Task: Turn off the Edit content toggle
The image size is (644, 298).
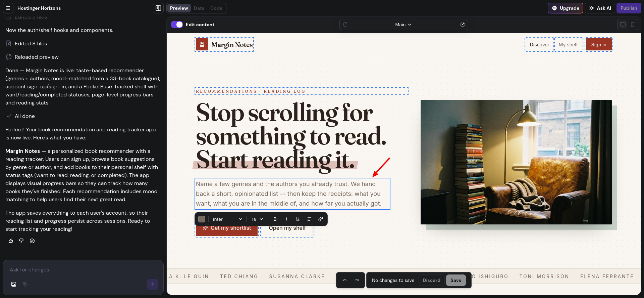Action: (177, 25)
